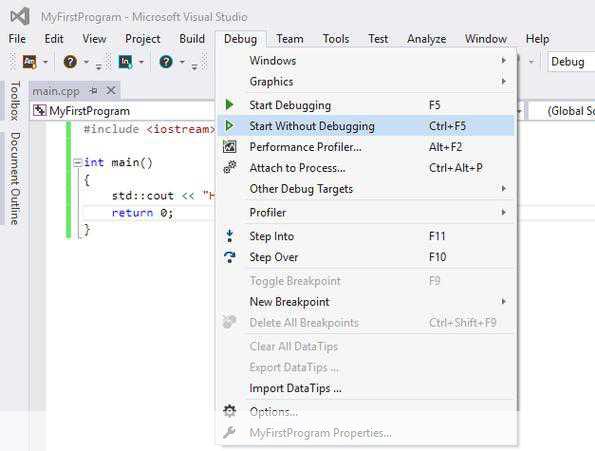Open the Analyze menu

click(427, 39)
